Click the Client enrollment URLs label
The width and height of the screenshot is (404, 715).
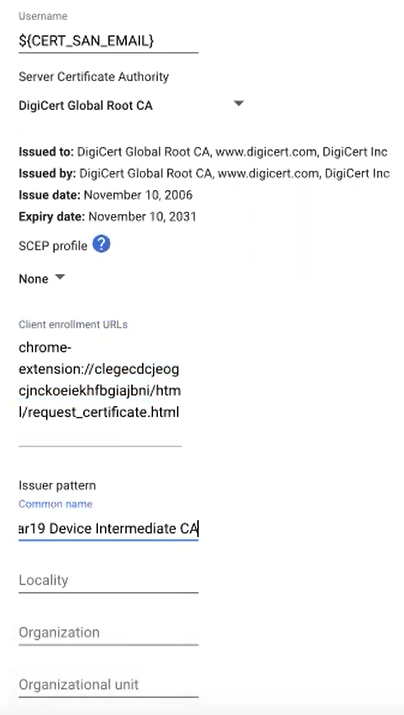point(73,325)
